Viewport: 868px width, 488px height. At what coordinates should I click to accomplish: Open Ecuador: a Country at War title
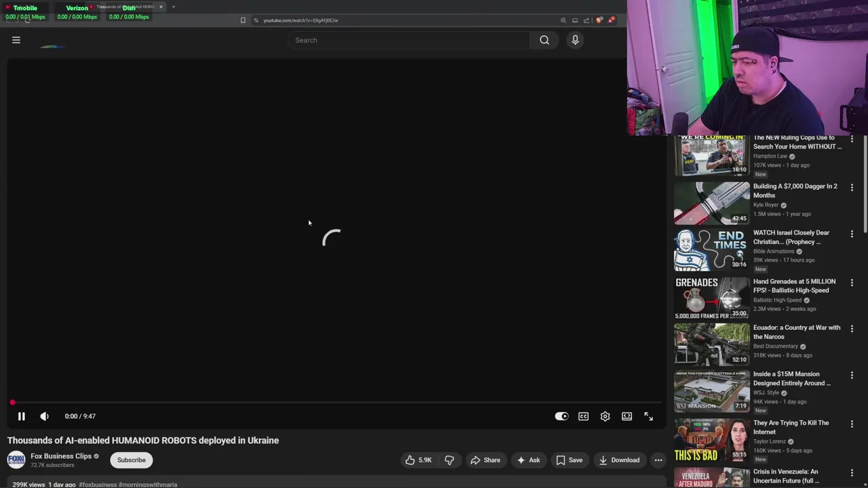point(797,332)
